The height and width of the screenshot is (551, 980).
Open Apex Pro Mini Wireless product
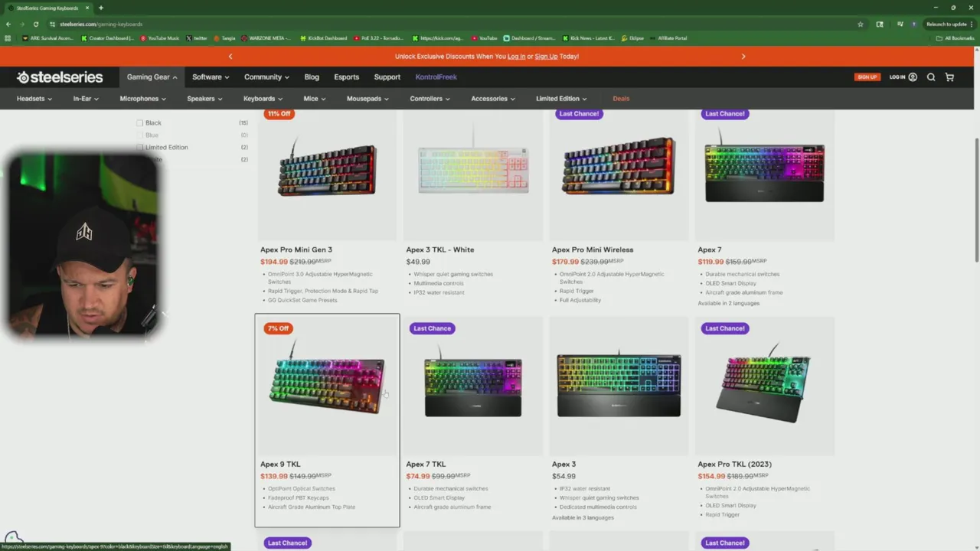pyautogui.click(x=593, y=249)
